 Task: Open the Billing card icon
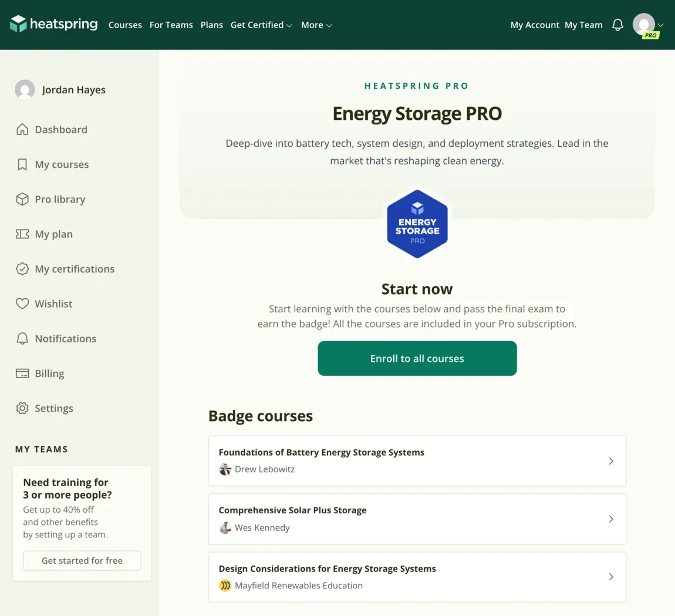(22, 373)
